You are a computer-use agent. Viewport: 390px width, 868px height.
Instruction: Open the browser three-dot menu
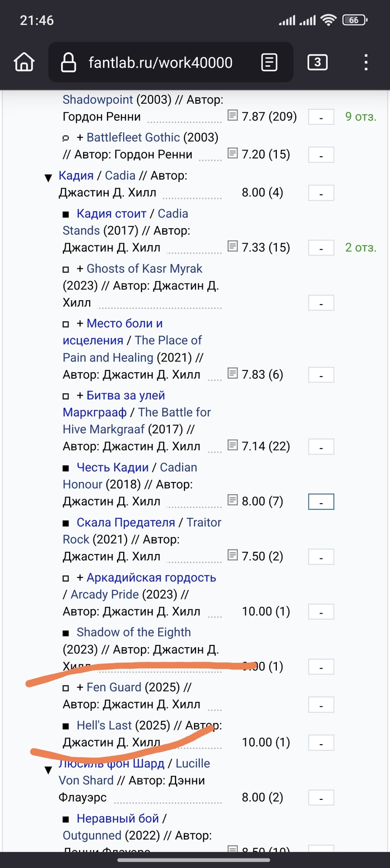click(x=365, y=62)
